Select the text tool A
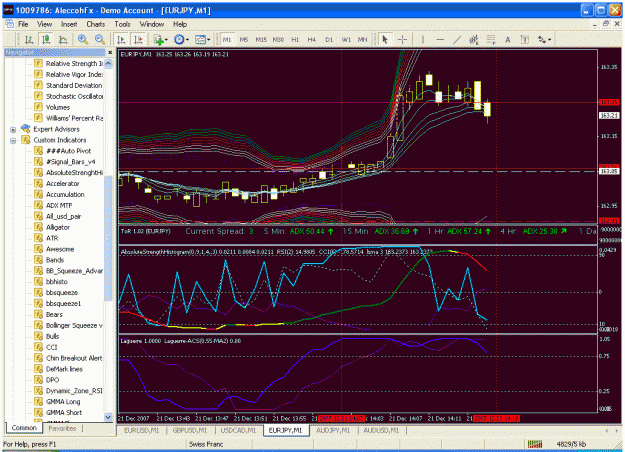This screenshot has width=625, height=452. [507, 39]
